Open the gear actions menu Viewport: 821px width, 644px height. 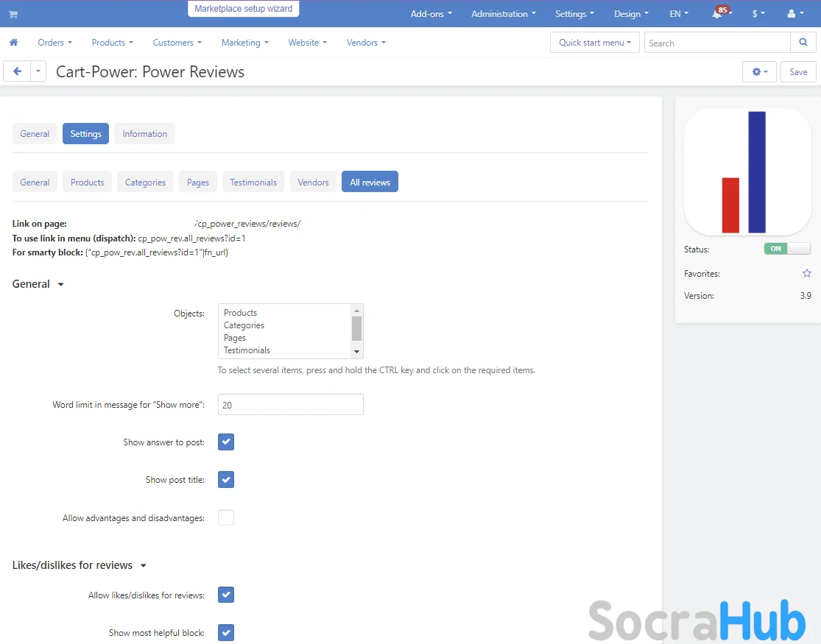(x=759, y=71)
